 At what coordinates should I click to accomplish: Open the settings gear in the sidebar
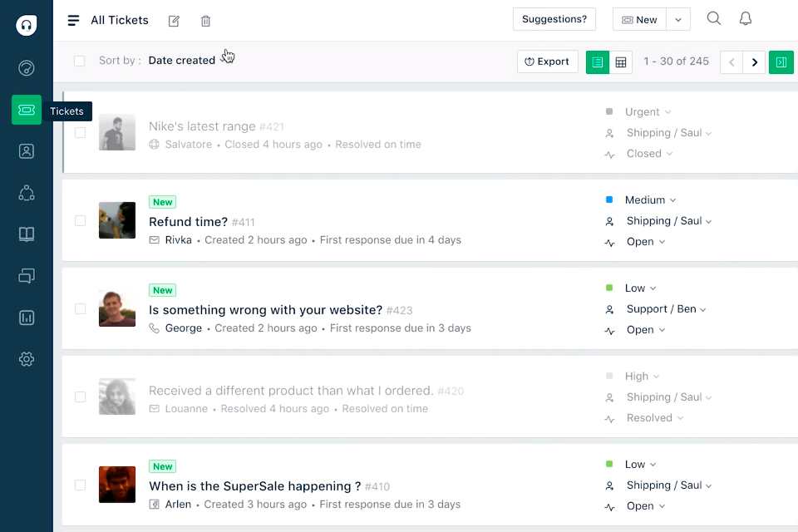click(26, 358)
